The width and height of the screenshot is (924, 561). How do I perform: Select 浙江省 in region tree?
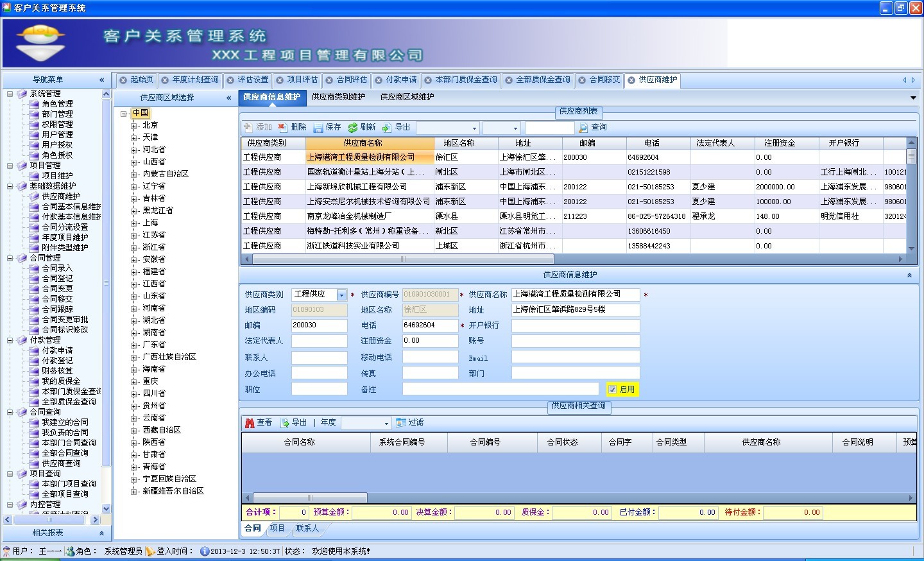[154, 248]
